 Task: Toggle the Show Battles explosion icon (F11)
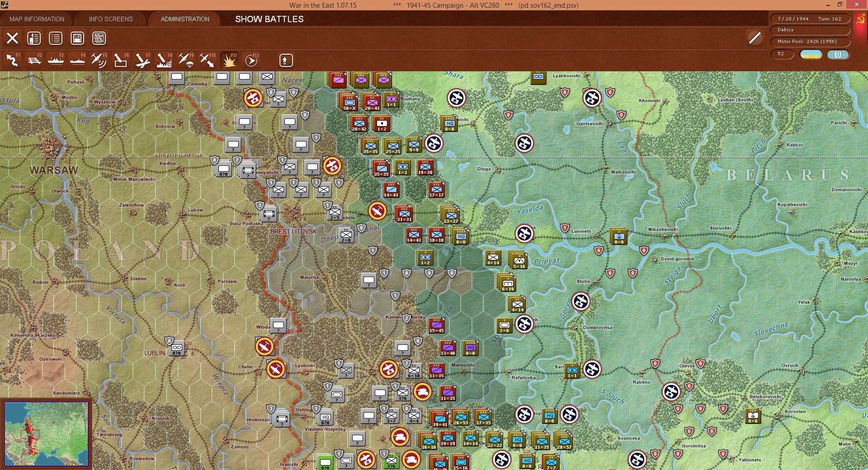[229, 60]
